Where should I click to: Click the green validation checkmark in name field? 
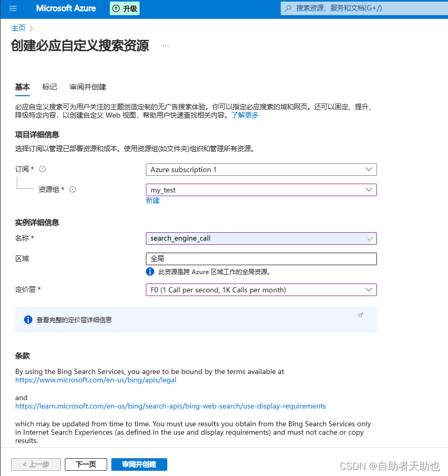click(x=370, y=239)
